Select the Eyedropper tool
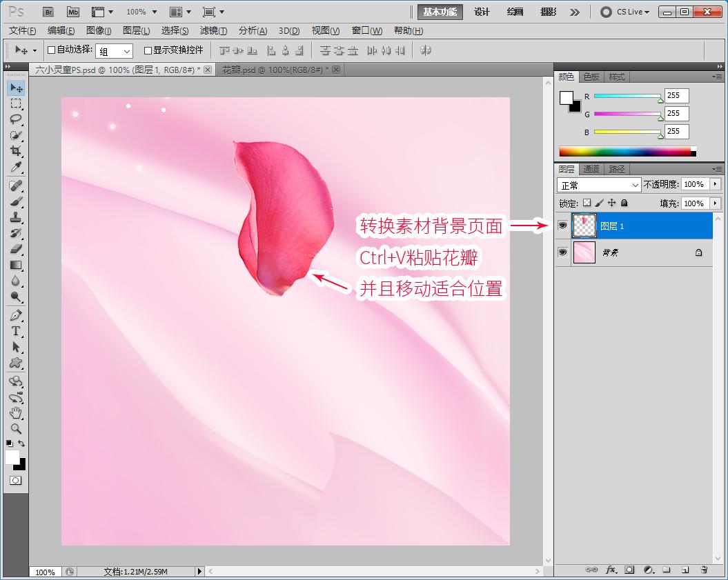Image resolution: width=728 pixels, height=580 pixels. pos(17,167)
